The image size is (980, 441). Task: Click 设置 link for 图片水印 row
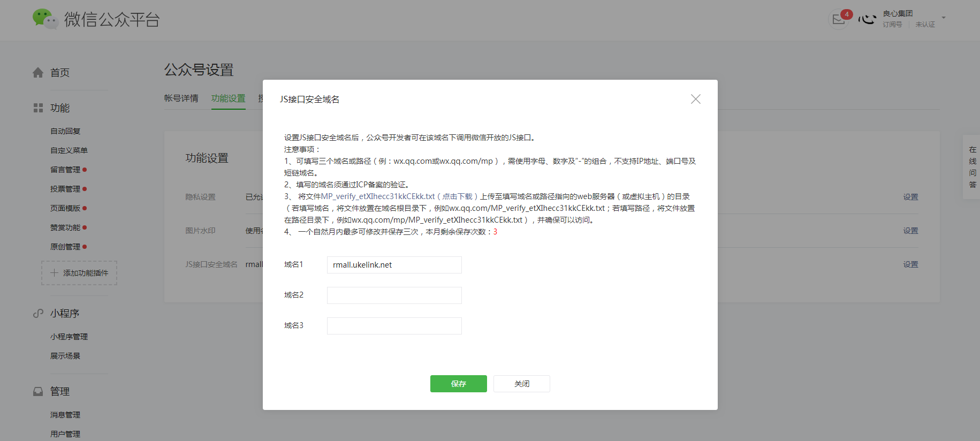[910, 231]
